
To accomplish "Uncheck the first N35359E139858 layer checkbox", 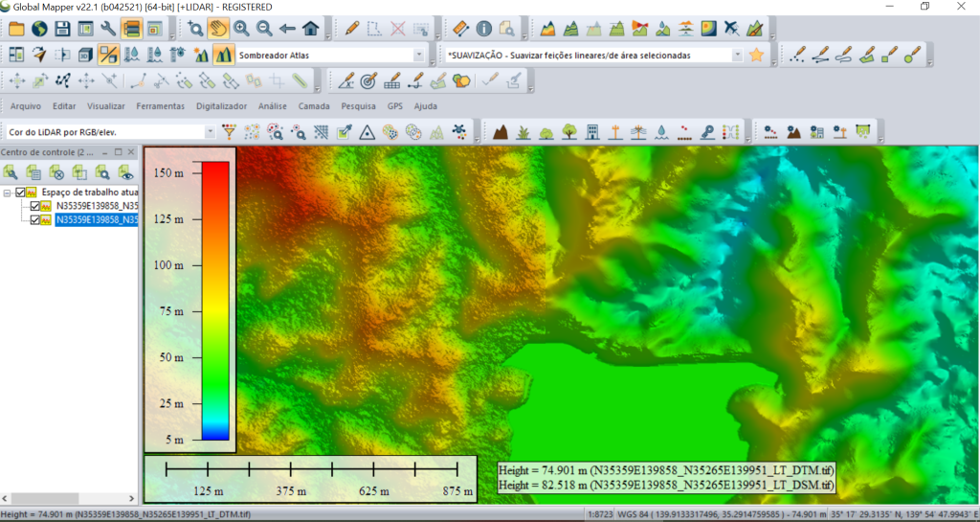I will (35, 206).
